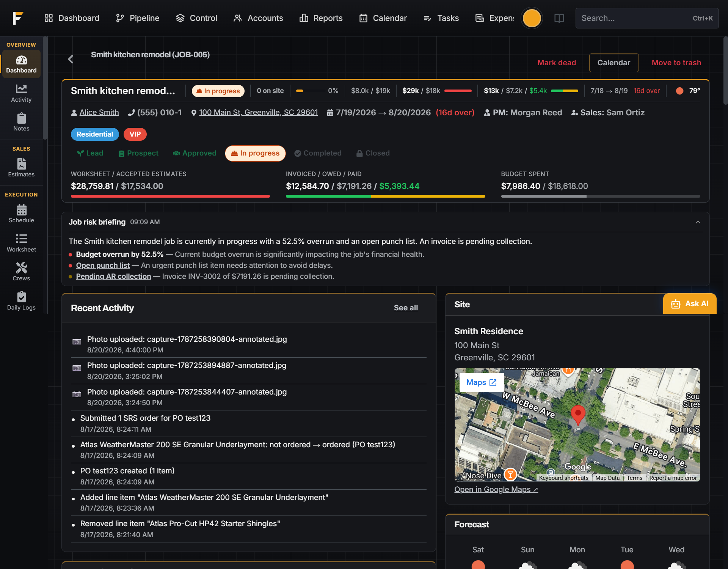Click the page vertical scrollbar

725,70
